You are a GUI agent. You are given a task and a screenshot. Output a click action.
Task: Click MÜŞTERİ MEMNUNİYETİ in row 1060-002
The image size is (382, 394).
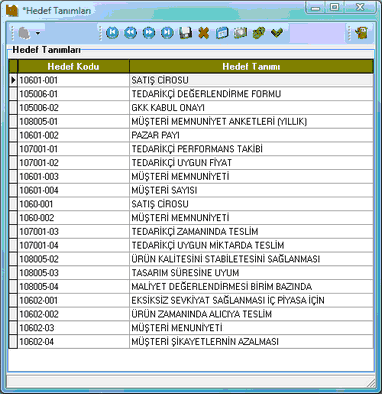coord(251,218)
